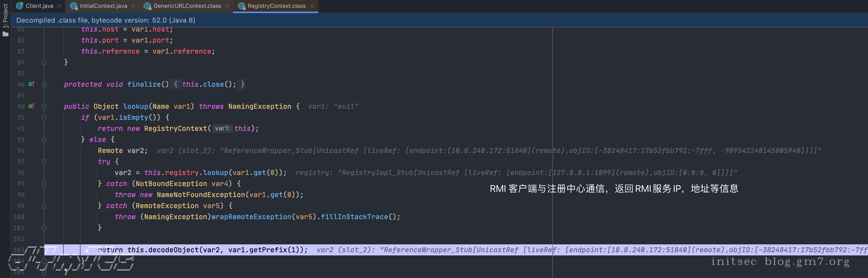Switch to the InitialContext.java tab
This screenshot has height=278, width=868.
103,6
